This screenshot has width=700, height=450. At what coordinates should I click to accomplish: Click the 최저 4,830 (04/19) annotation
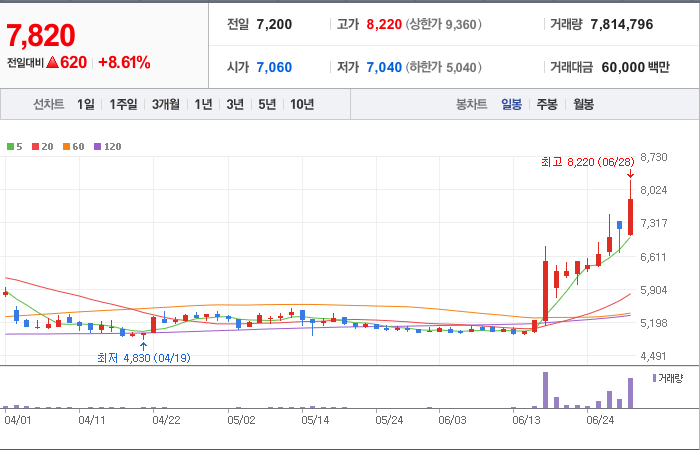(x=144, y=358)
